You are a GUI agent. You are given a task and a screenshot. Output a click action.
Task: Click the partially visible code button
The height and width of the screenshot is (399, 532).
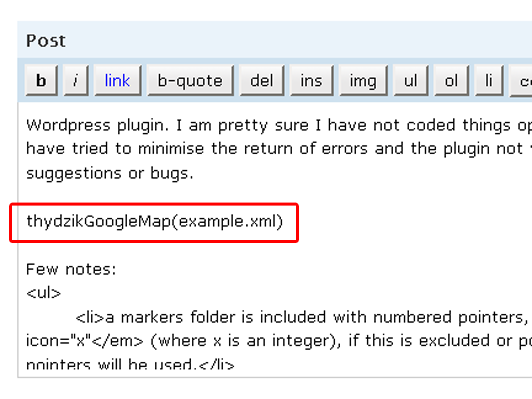tap(521, 80)
